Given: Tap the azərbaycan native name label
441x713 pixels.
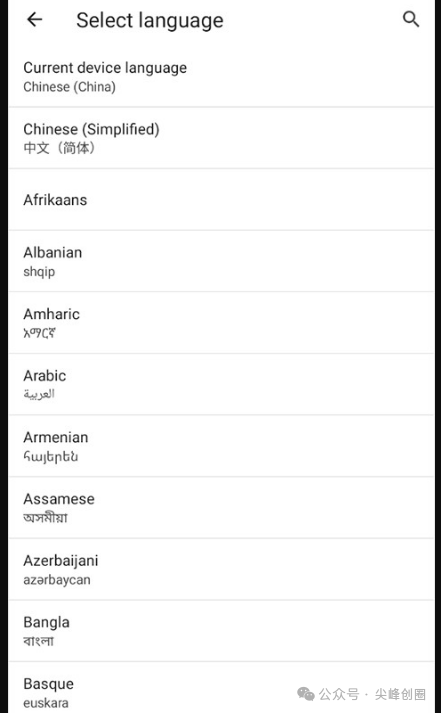Looking at the screenshot, I should click(57, 580).
